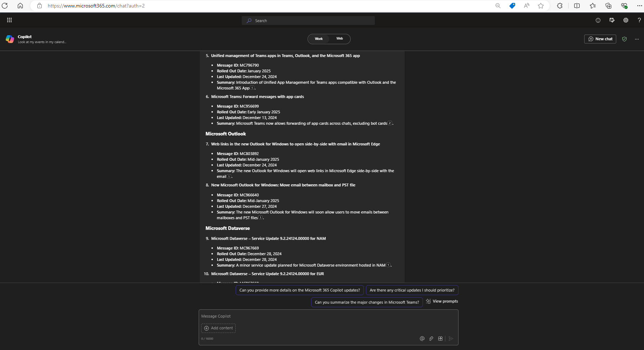The height and width of the screenshot is (350, 644).
Task: Click the "Microsoft Outlook" section heading
Action: pos(226,134)
